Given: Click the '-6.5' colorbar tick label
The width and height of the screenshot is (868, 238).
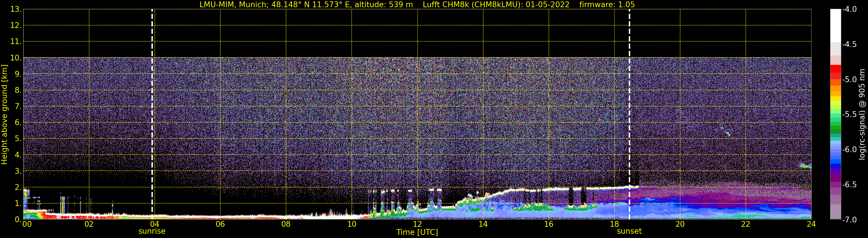Looking at the screenshot, I should (x=850, y=184).
